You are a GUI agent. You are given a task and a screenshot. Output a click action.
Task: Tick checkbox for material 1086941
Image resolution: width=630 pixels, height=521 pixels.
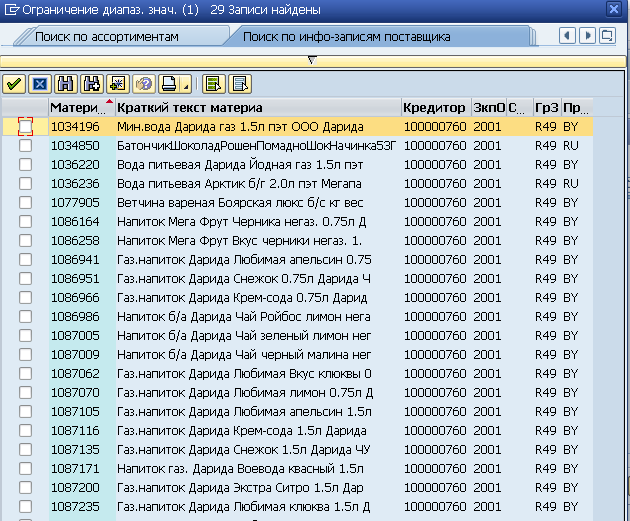pyautogui.click(x=25, y=259)
